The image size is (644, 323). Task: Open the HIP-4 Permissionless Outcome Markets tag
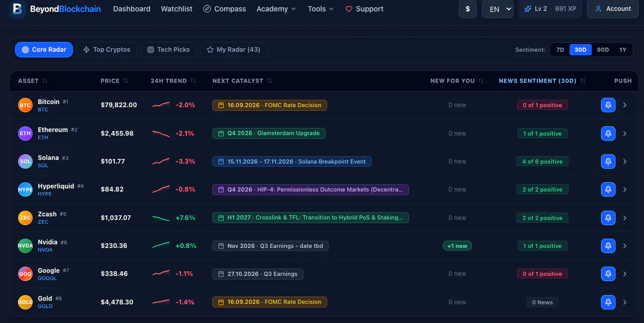click(x=311, y=189)
